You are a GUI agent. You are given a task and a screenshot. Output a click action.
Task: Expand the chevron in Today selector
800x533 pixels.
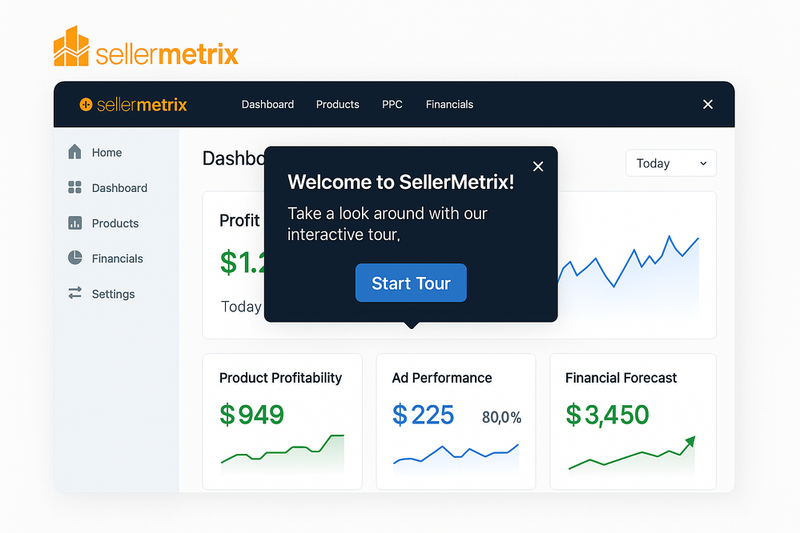pos(703,164)
